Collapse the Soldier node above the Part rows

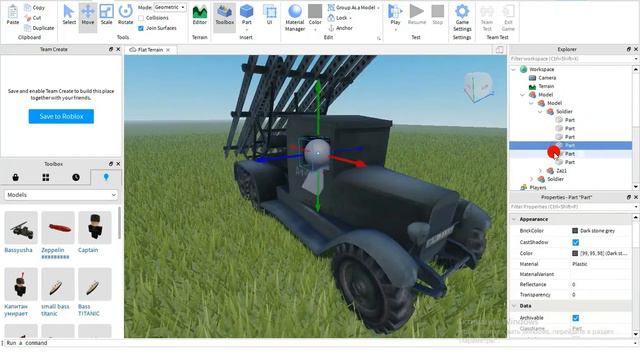point(540,111)
